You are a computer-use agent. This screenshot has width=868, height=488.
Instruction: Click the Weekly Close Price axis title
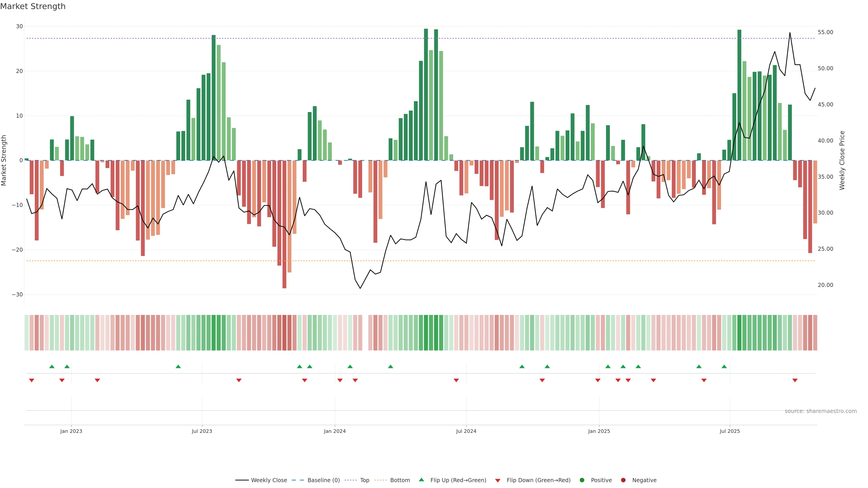click(x=842, y=160)
